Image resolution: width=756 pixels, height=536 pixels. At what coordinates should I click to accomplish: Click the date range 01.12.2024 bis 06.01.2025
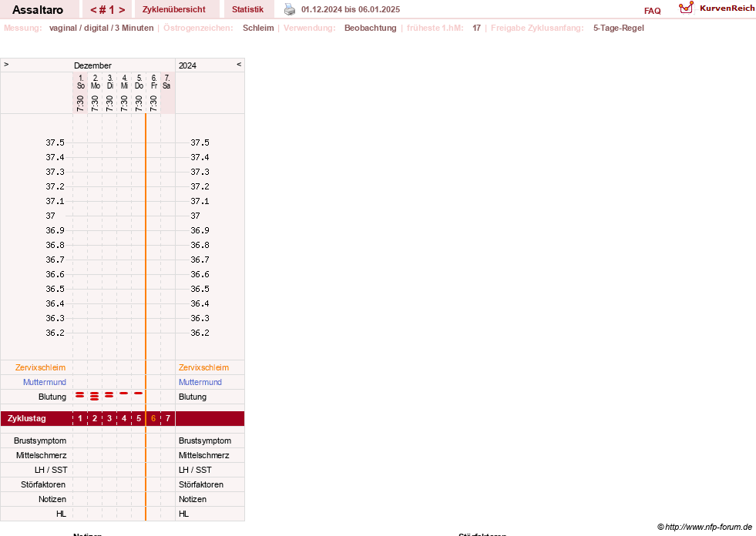tap(351, 9)
